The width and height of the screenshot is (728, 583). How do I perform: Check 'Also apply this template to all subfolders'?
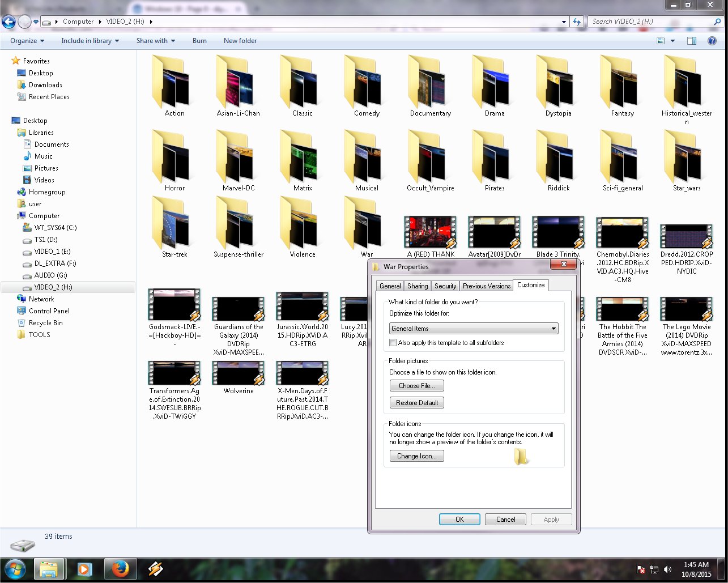click(x=393, y=343)
